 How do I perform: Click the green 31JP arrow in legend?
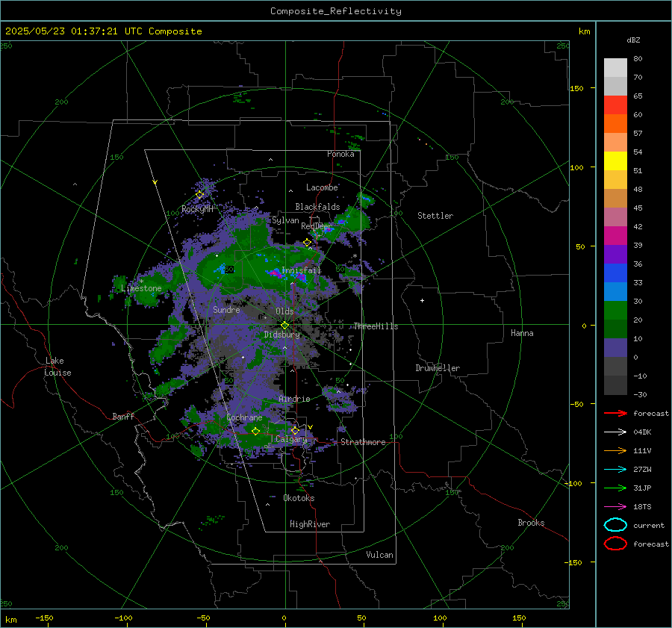(x=615, y=488)
